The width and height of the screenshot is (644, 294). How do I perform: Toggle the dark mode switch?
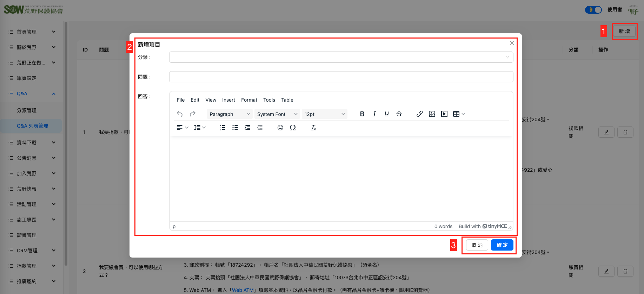(593, 10)
